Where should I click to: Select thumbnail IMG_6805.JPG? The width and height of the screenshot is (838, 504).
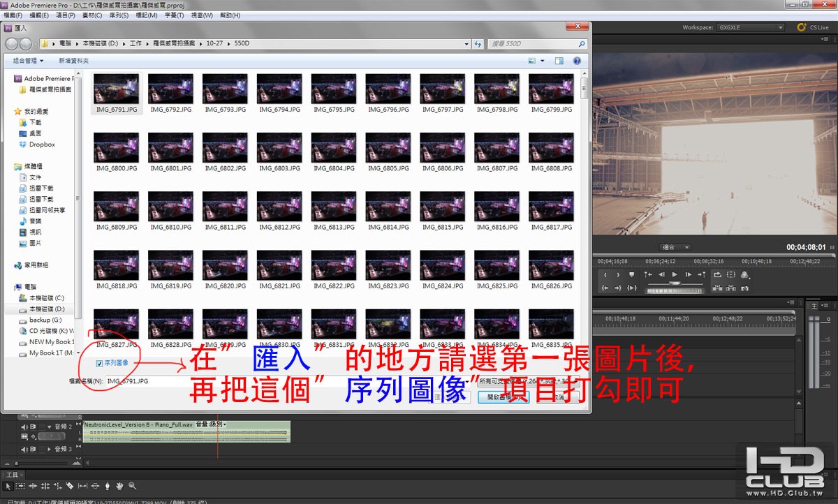click(x=388, y=153)
